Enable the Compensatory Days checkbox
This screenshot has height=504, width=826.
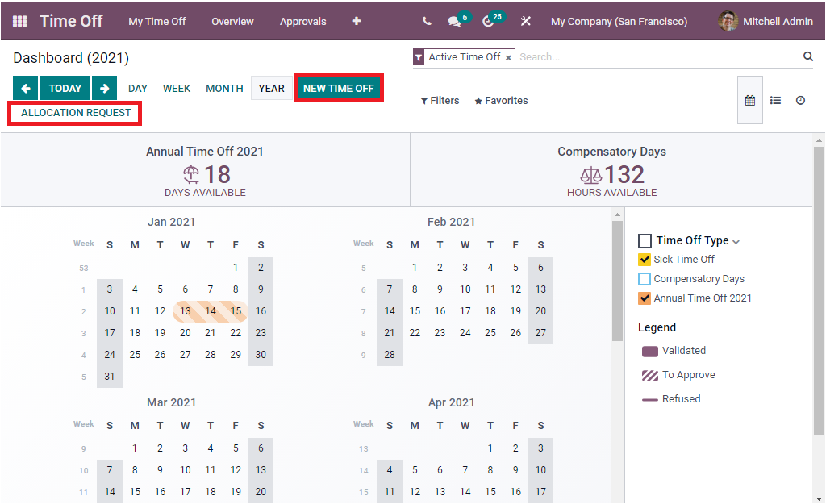644,278
